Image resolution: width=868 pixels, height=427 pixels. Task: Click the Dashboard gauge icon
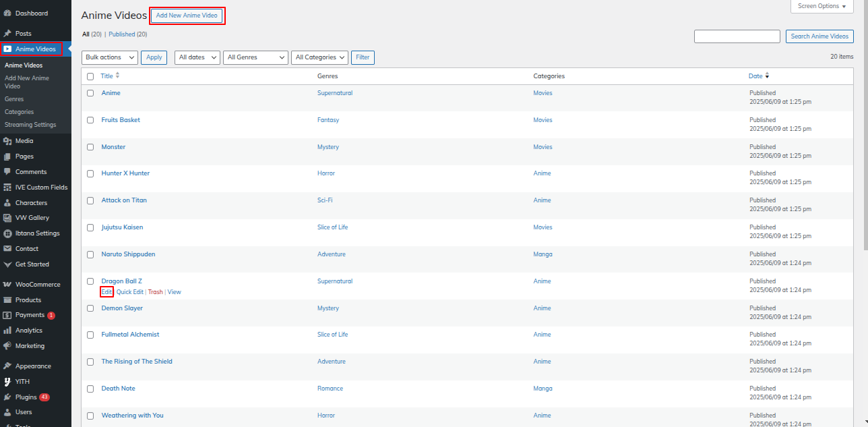point(7,13)
